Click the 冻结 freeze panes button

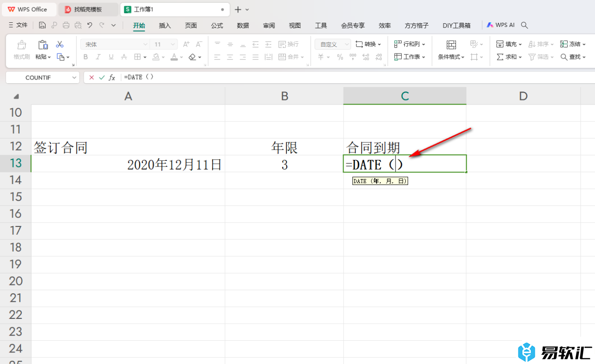point(573,44)
